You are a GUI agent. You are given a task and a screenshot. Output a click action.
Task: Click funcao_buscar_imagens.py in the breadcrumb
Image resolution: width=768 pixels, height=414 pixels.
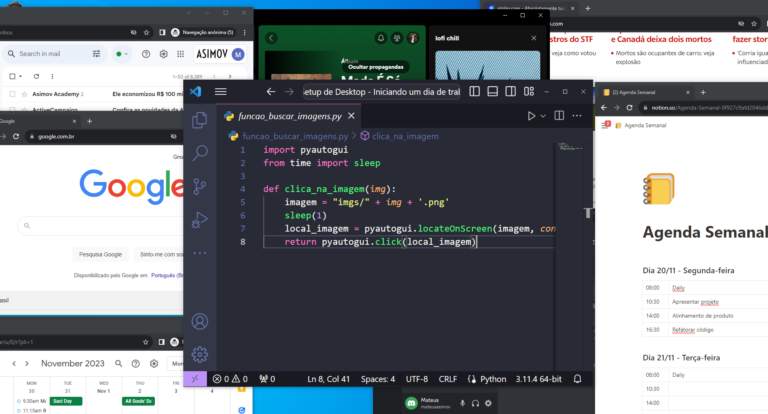tap(295, 136)
